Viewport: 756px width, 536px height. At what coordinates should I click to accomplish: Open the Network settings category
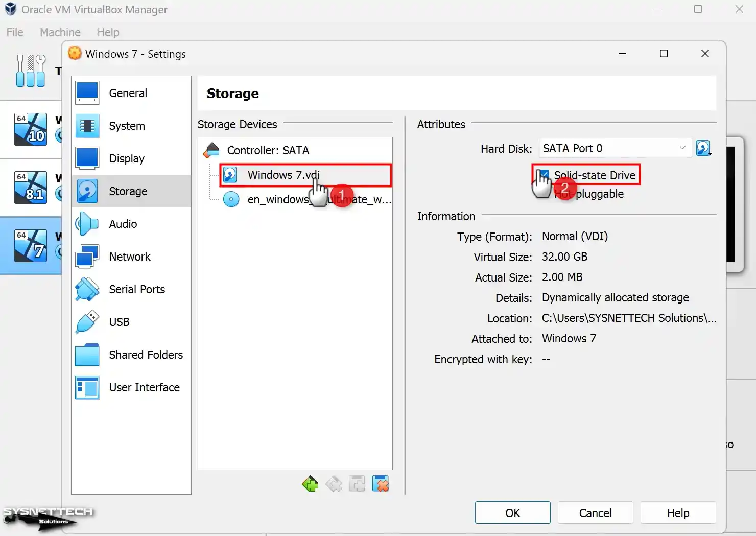(x=131, y=257)
